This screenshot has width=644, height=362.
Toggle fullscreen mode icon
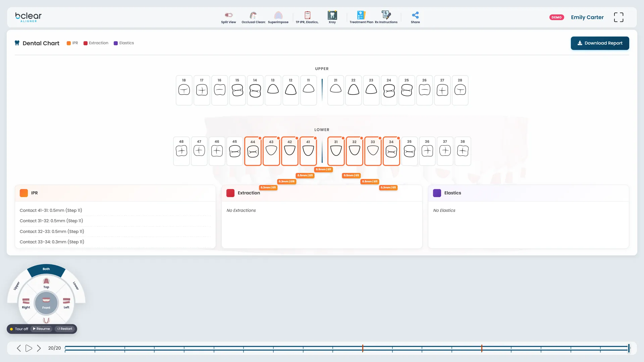[x=619, y=17]
